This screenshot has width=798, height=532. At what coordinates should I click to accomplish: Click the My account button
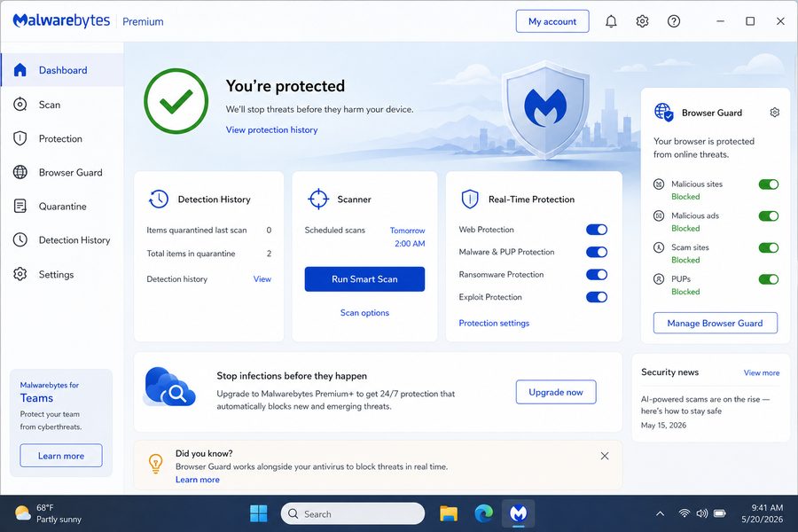tap(552, 21)
